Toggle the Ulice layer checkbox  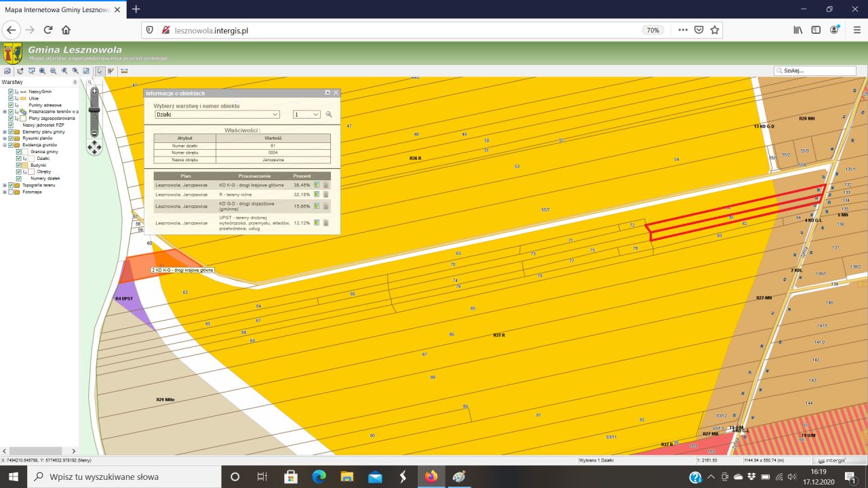pos(11,98)
